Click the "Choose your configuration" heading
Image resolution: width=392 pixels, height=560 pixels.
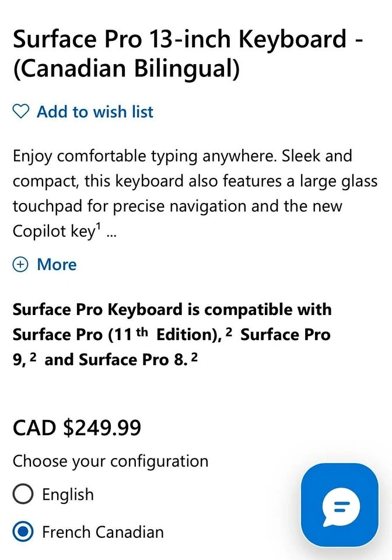(110, 461)
